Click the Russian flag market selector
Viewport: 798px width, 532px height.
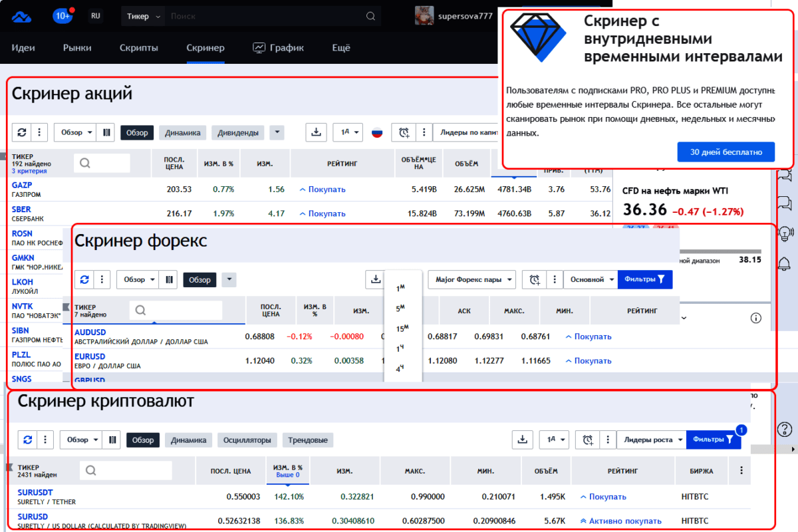tap(377, 132)
